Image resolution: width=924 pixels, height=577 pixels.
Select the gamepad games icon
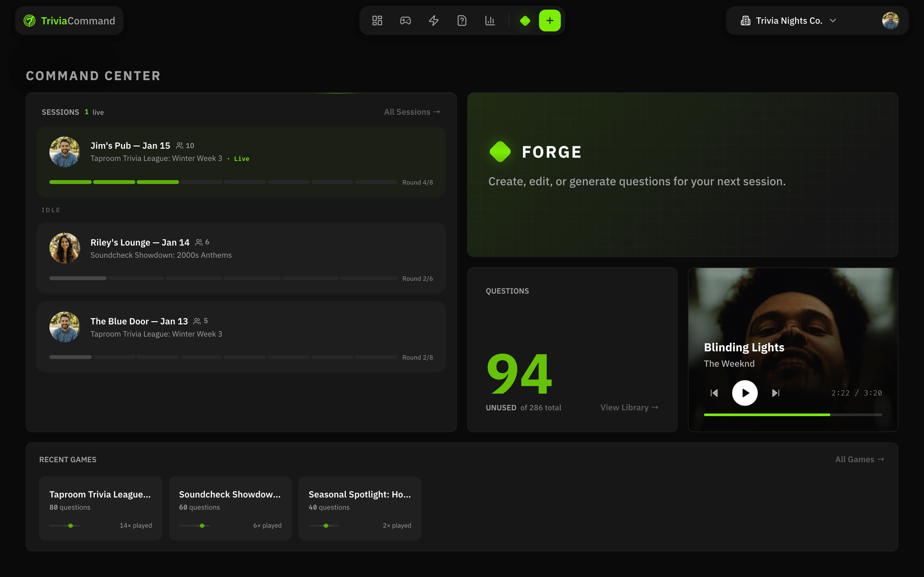click(406, 20)
